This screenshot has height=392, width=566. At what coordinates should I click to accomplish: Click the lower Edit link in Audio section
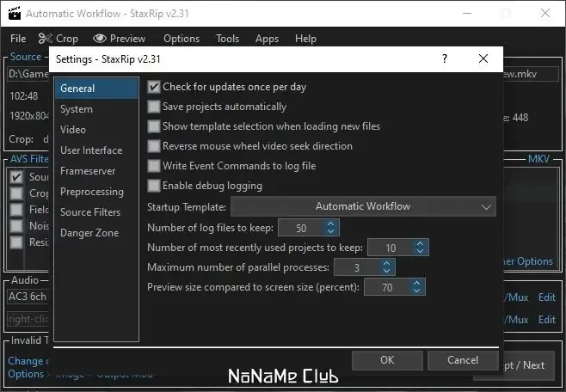[x=547, y=320]
